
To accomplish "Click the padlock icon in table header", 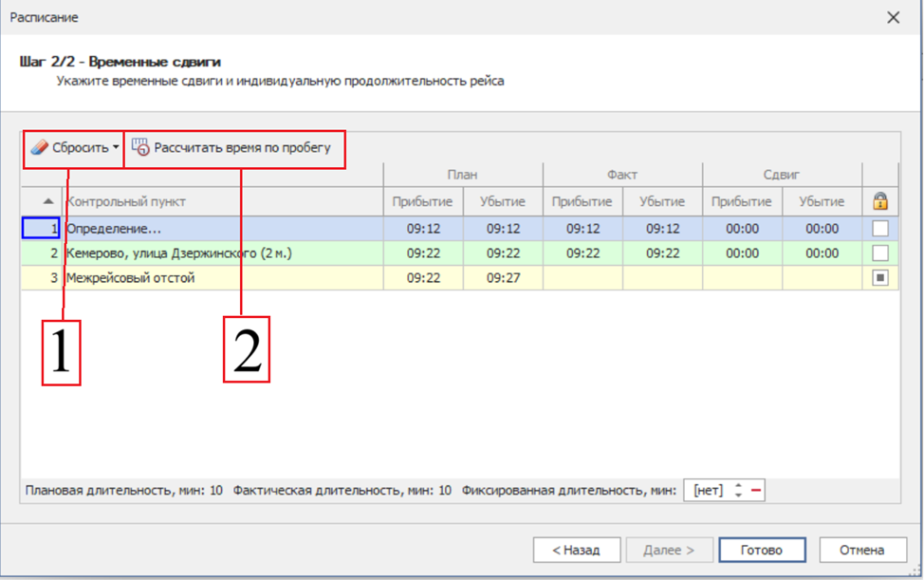I will click(x=879, y=201).
